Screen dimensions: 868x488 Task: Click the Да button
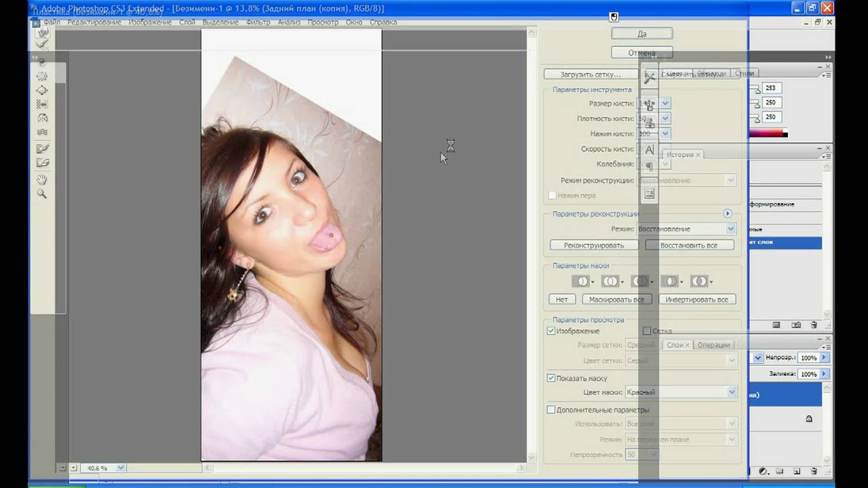642,34
